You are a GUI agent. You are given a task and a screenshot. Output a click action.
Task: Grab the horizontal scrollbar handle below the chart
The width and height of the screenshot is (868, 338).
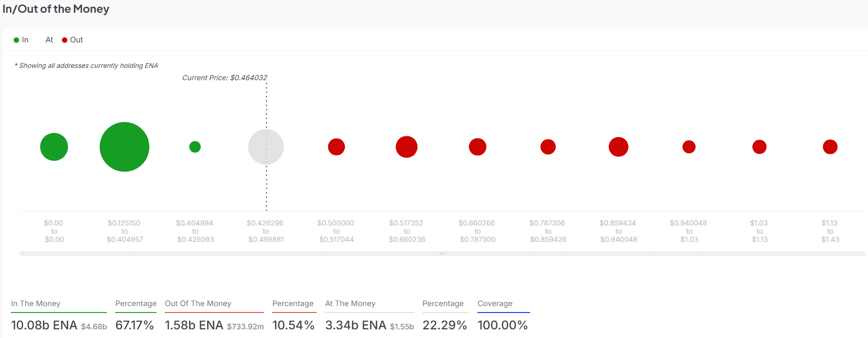coord(442,254)
